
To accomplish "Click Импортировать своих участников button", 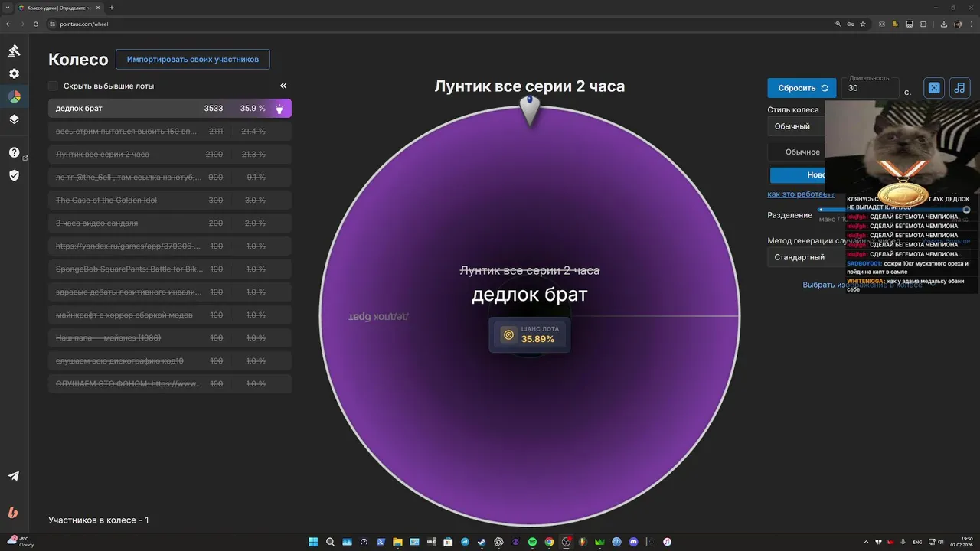I will pos(193,59).
